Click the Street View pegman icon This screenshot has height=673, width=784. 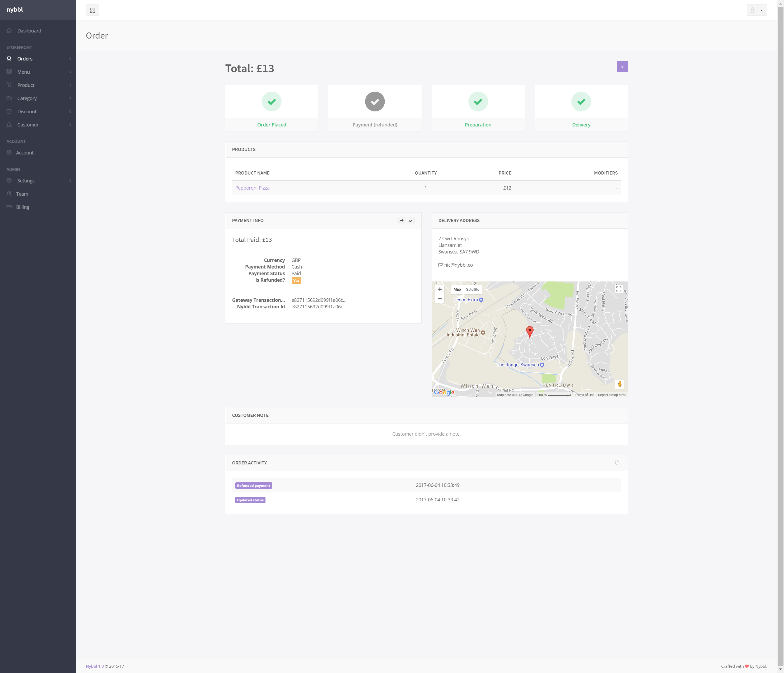(x=619, y=384)
